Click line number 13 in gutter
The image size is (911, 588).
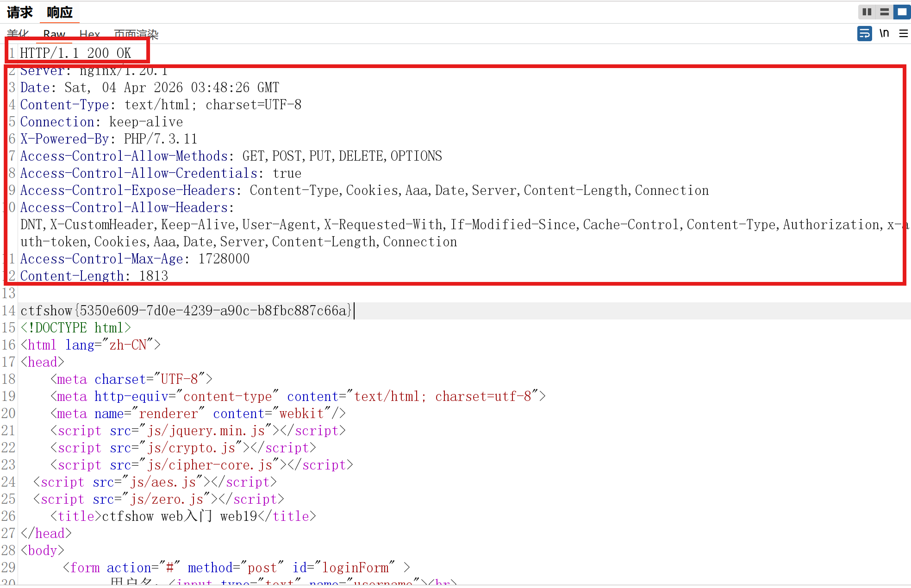[x=9, y=294]
